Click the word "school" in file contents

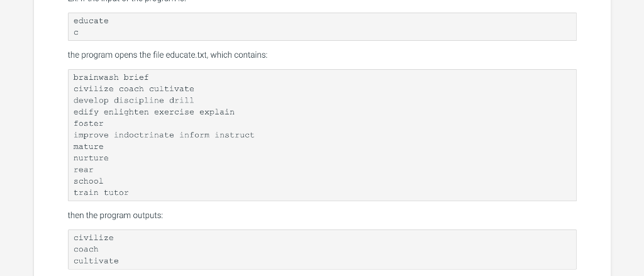89,181
